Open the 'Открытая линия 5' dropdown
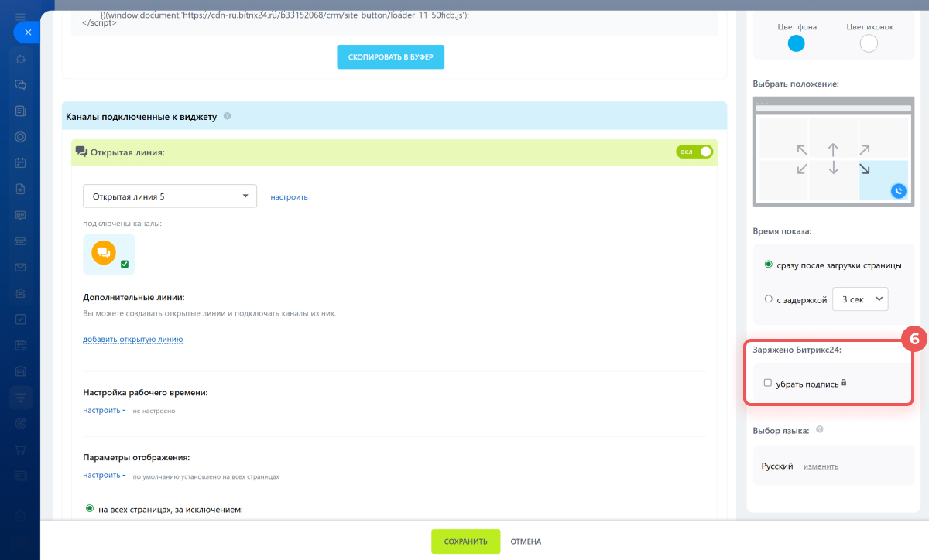929x560 pixels. point(170,196)
